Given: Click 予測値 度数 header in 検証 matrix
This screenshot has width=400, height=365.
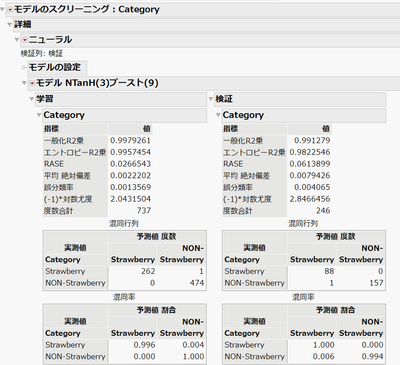Looking at the screenshot, I should 336,237.
